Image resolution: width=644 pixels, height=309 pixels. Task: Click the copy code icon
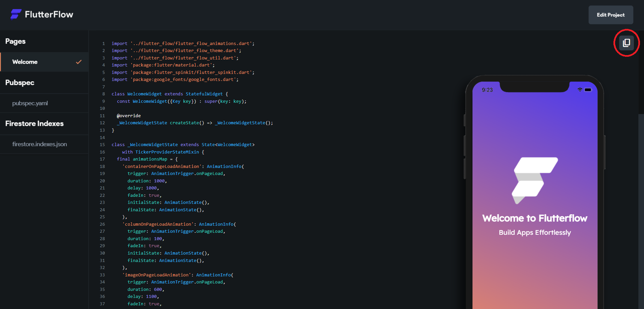tap(626, 43)
